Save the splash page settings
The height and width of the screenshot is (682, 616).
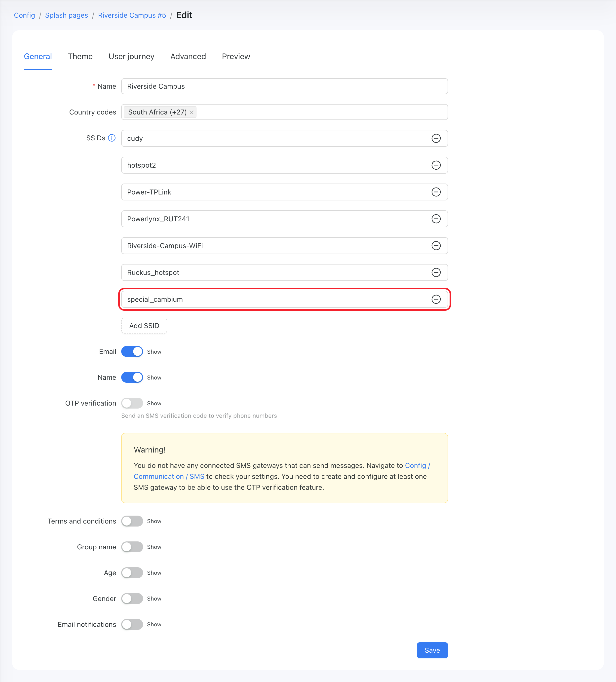(432, 650)
